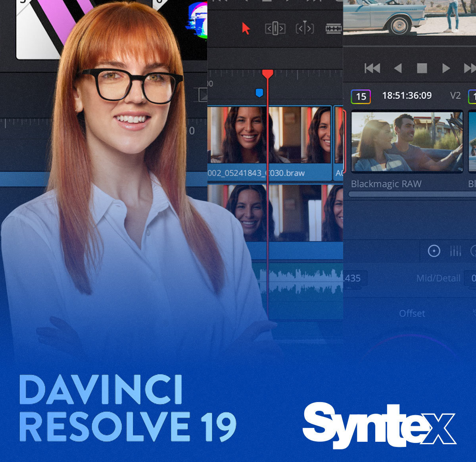Click the 18:51:36:09 timecode display
476x462 pixels.
pyautogui.click(x=407, y=96)
